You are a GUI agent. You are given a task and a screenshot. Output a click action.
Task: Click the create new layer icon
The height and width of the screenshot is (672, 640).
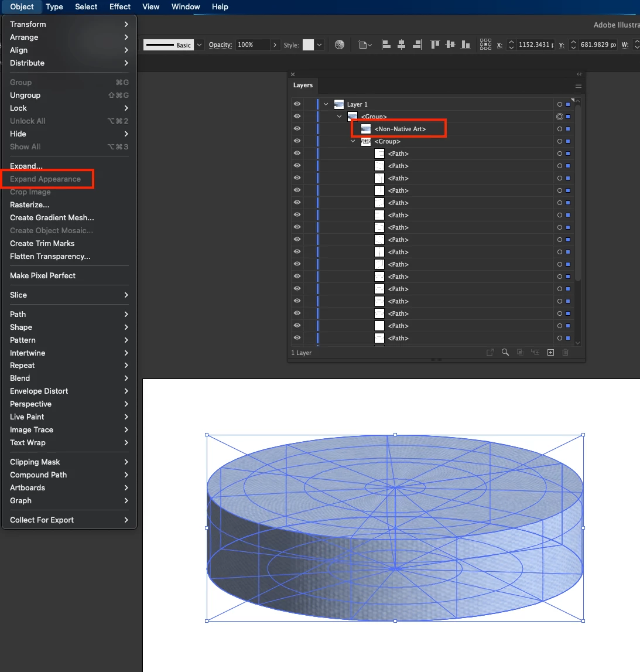click(x=550, y=352)
